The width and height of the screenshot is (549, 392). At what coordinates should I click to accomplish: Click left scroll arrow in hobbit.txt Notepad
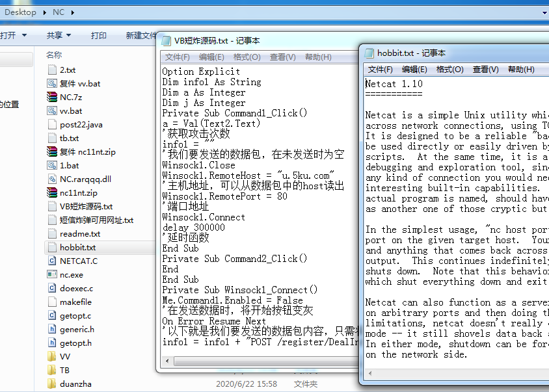(370, 373)
